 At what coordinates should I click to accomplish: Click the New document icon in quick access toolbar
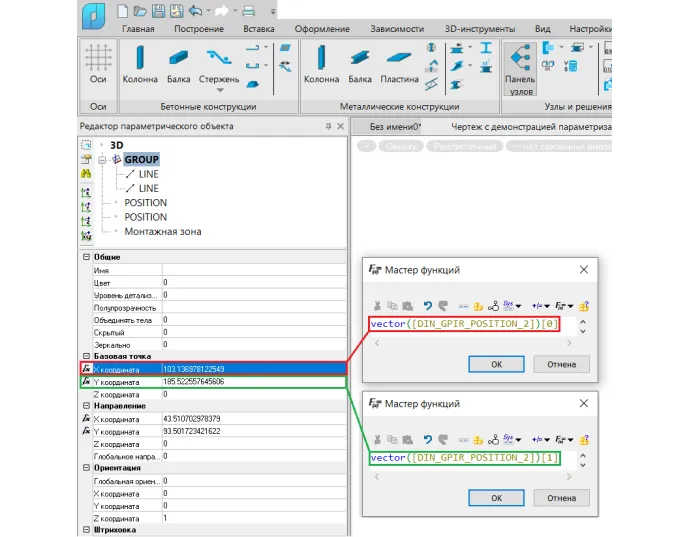tap(123, 10)
